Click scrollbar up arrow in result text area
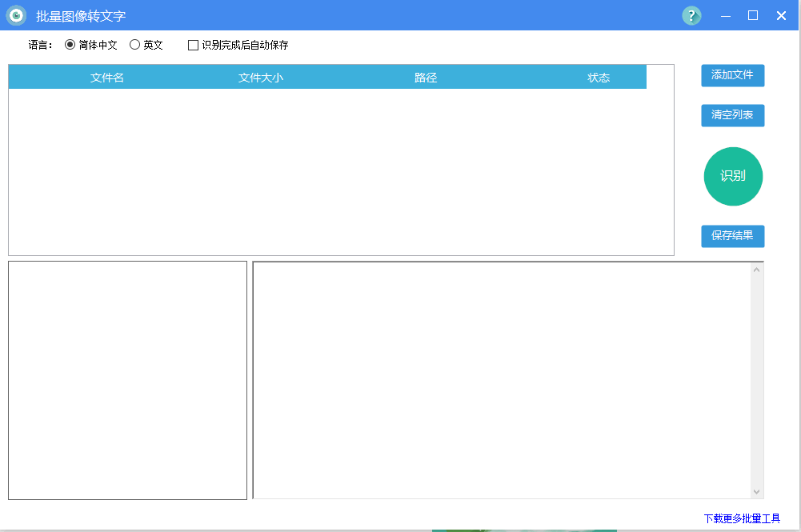 pos(756,270)
